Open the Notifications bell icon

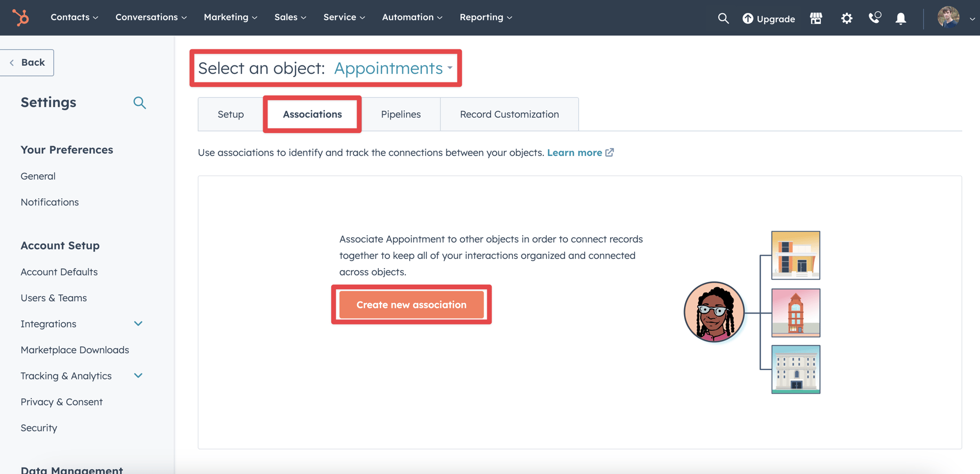(x=901, y=18)
